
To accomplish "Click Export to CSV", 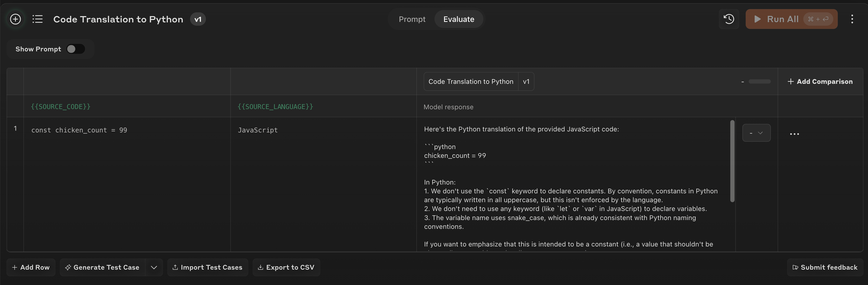I will click(x=286, y=267).
